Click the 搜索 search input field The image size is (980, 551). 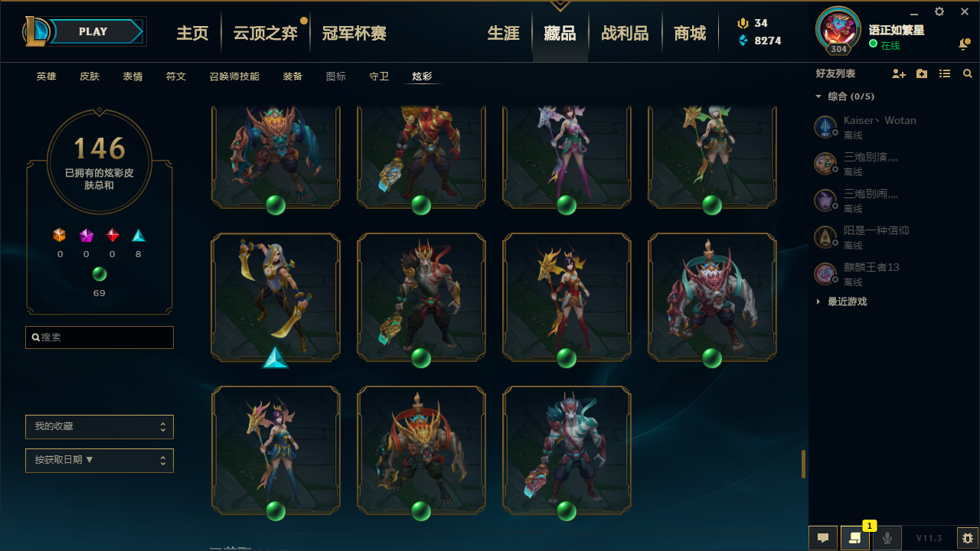click(100, 337)
